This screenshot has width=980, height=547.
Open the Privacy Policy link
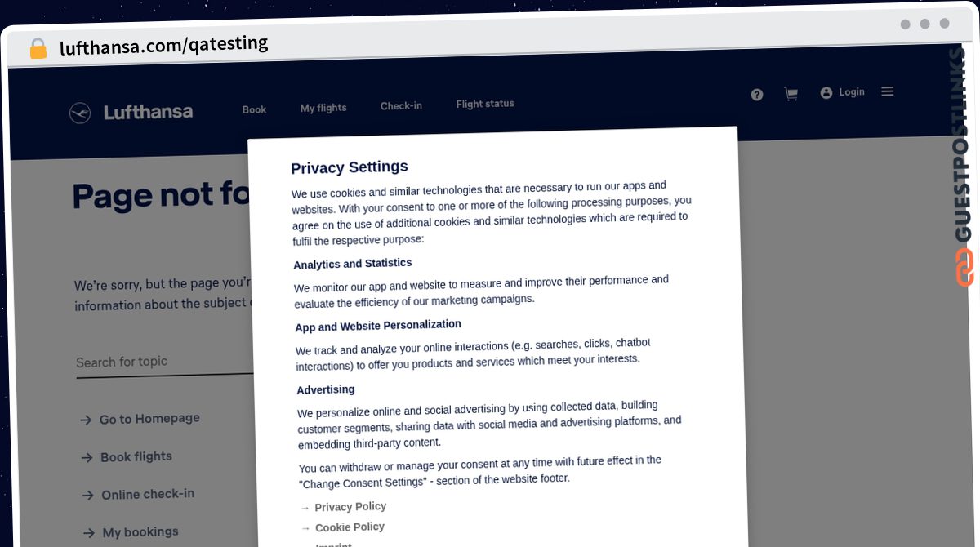click(350, 507)
